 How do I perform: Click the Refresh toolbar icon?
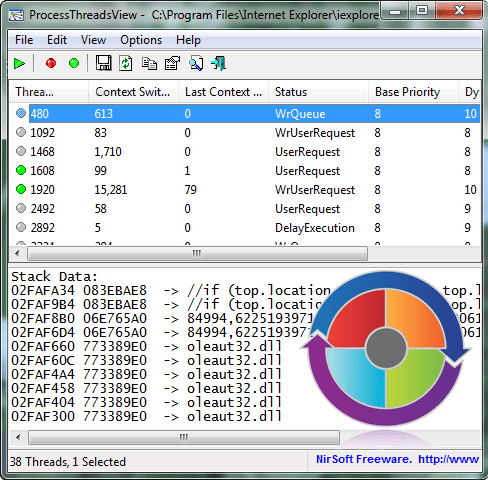point(126,63)
